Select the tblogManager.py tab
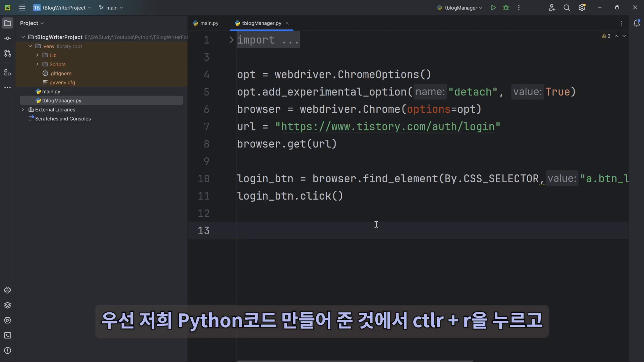The width and height of the screenshot is (644, 362). click(262, 23)
